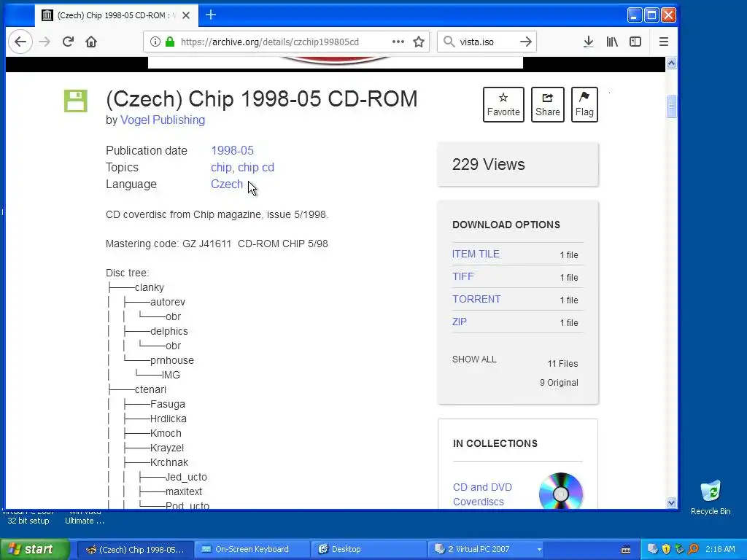Go back to the previous page

coord(20,42)
